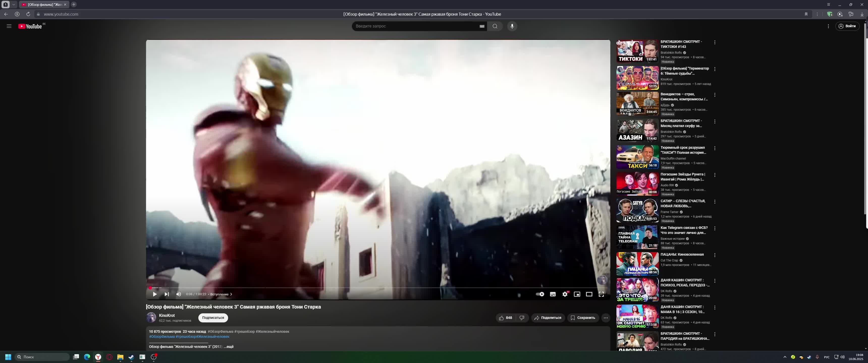The image size is (868, 363).
Task: Open the player settings gear
Action: [x=565, y=294]
